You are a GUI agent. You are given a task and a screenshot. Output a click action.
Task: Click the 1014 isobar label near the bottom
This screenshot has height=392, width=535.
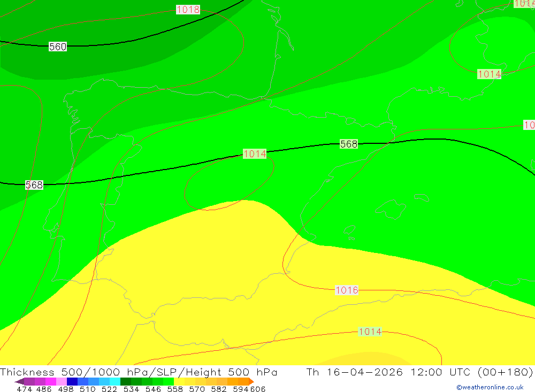(x=370, y=331)
